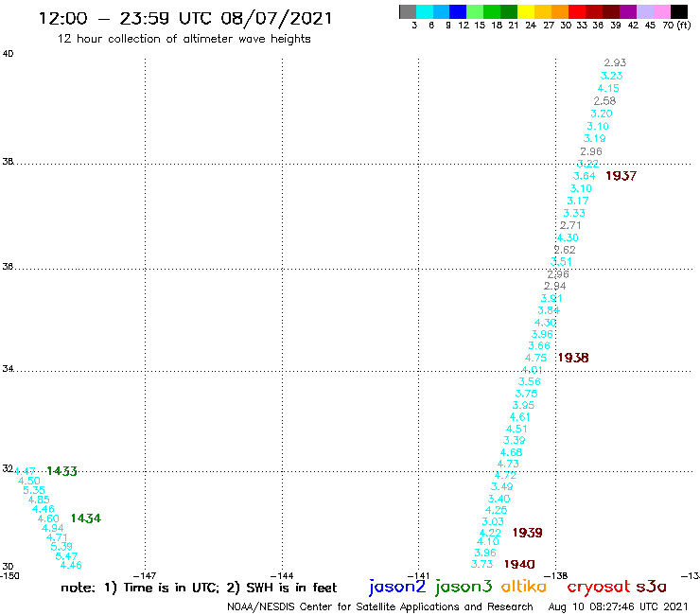Click the 4.15 wave height value

click(x=608, y=88)
